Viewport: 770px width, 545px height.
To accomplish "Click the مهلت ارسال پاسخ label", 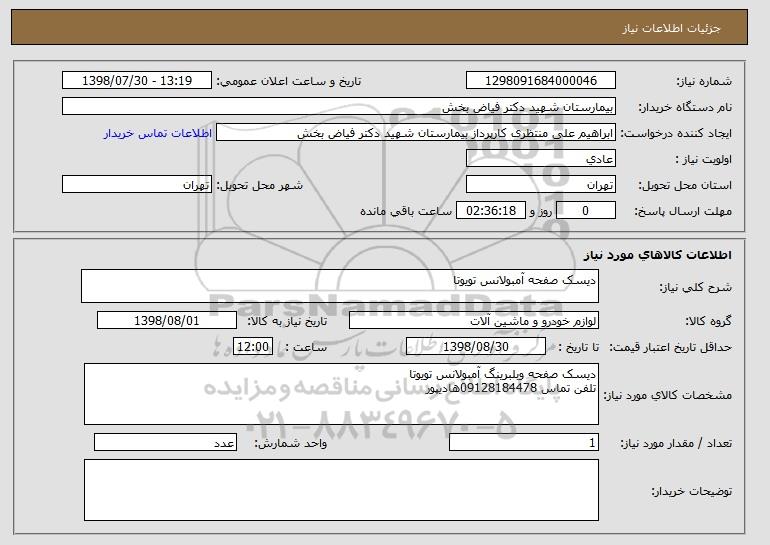I will 683,212.
